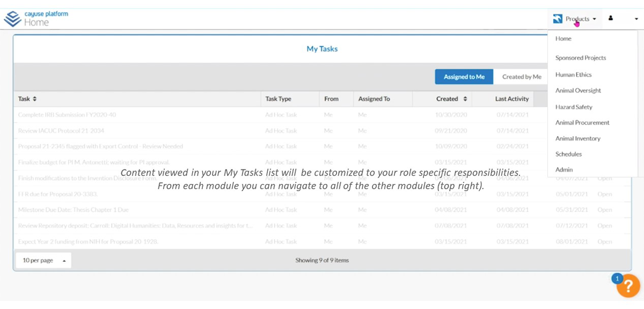Click the notification badge on help button
This screenshot has height=309, width=644.
617,278
